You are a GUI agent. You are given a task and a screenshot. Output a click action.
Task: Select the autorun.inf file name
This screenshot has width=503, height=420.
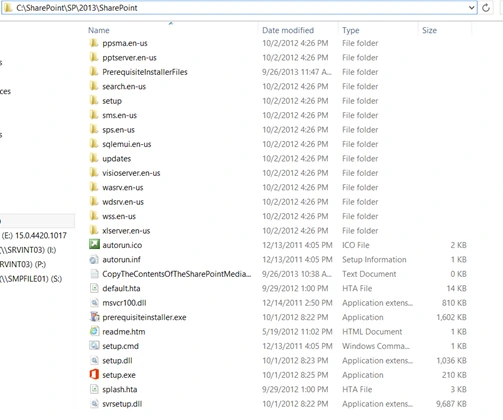pyautogui.click(x=121, y=259)
